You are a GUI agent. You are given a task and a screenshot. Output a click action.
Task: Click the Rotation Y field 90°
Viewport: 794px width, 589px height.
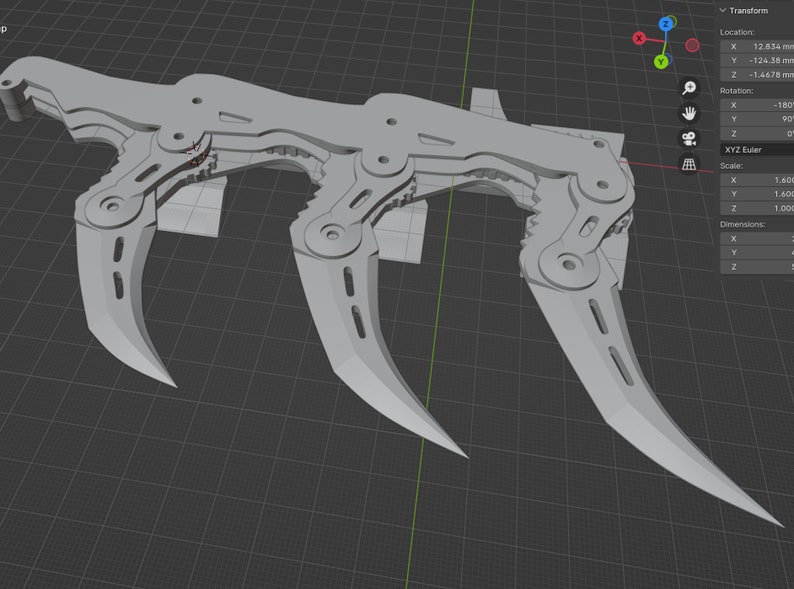(757, 119)
